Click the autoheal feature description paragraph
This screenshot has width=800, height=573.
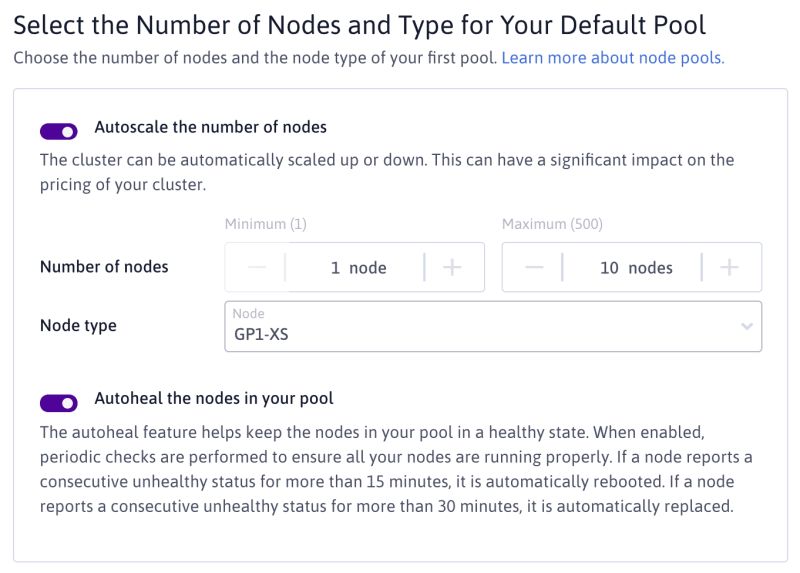coord(396,469)
